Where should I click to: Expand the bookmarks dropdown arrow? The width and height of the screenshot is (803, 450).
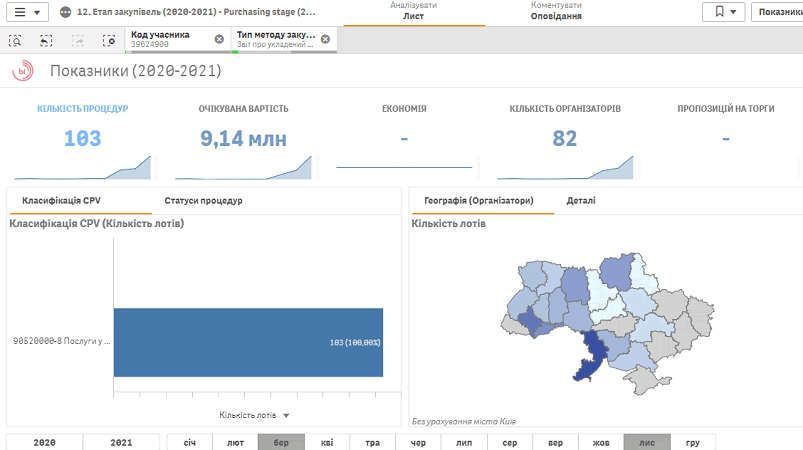(733, 12)
